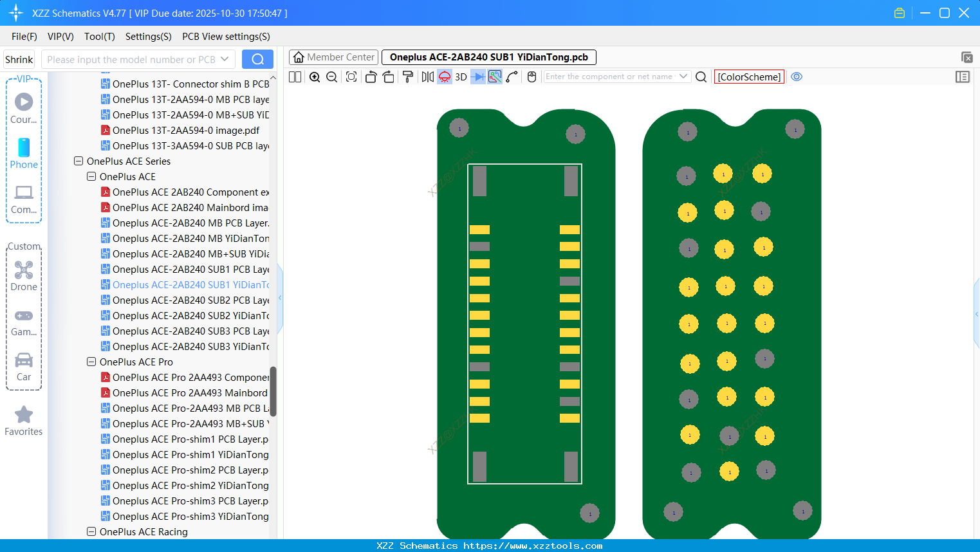Enable the hand pan tool
The width and height of the screenshot is (980, 552).
(532, 77)
